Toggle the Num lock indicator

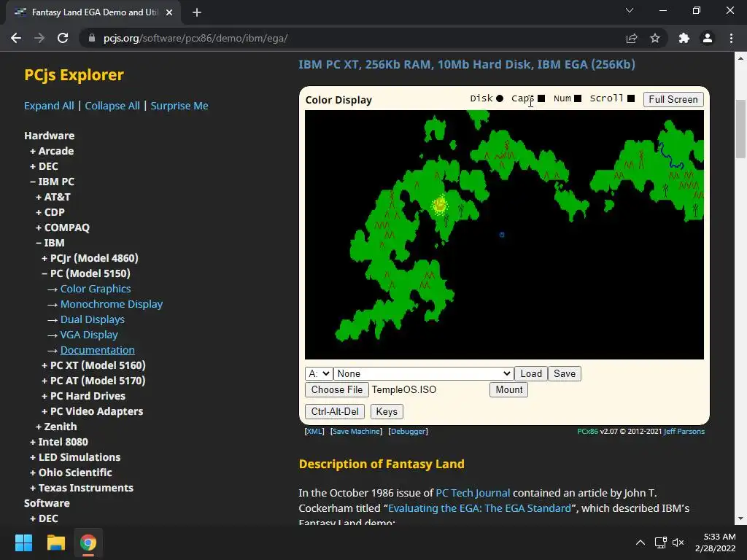[x=578, y=98]
